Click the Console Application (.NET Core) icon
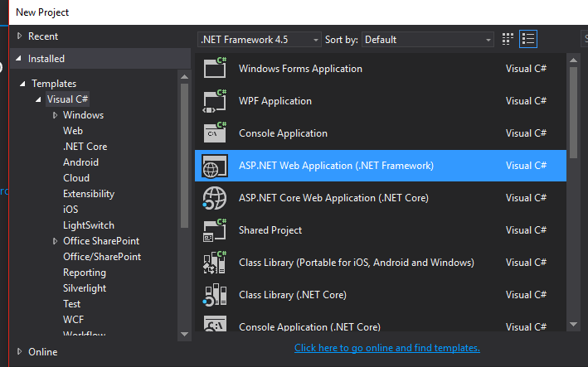 [x=215, y=324]
